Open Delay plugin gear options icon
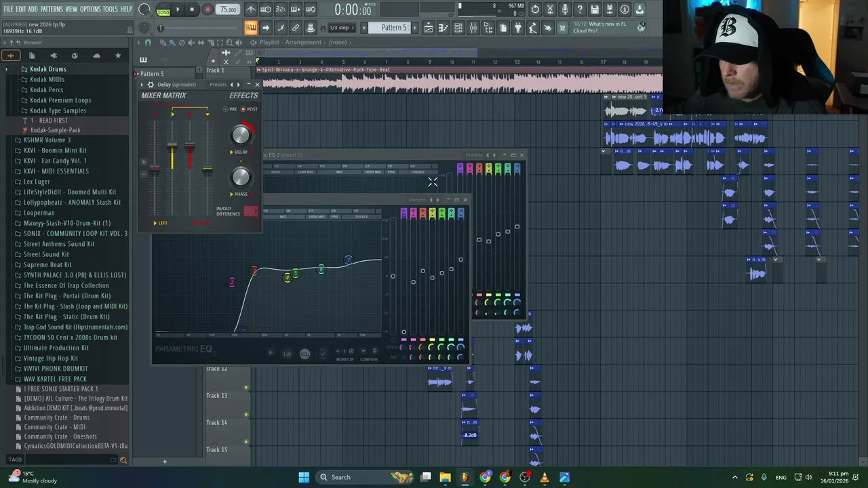The image size is (868, 488). [x=151, y=85]
